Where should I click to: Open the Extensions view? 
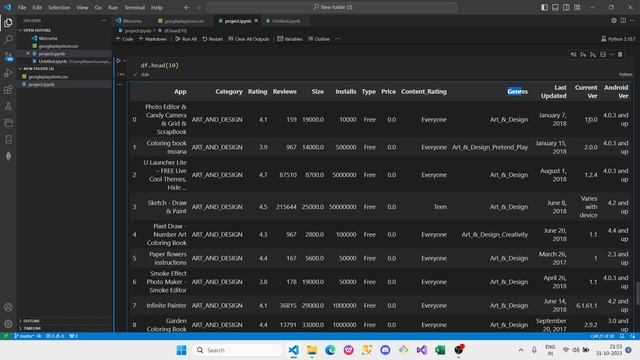[8, 90]
